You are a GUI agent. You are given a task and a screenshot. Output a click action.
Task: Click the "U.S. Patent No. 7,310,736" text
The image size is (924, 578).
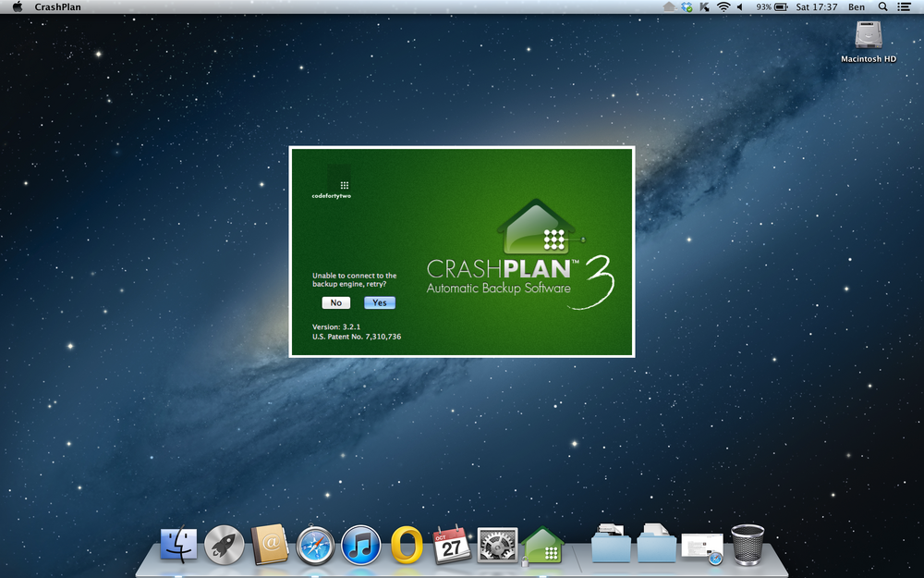click(x=357, y=337)
